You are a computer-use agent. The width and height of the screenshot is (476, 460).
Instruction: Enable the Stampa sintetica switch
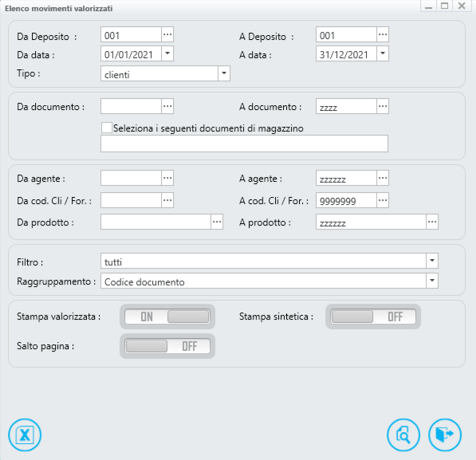click(x=373, y=316)
